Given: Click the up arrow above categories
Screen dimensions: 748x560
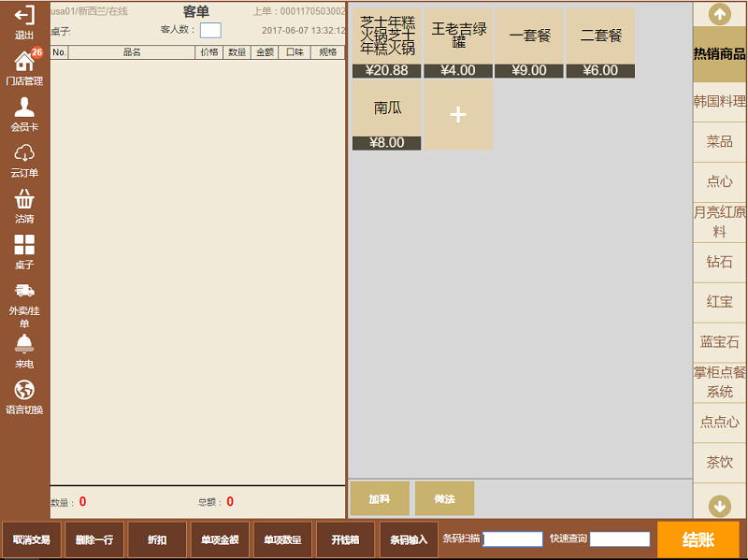Looking at the screenshot, I should click(719, 14).
